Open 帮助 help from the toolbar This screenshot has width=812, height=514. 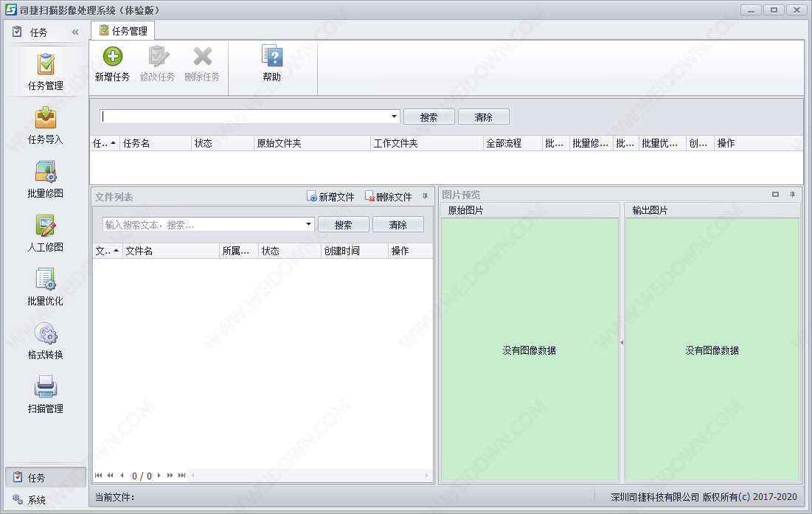pyautogui.click(x=271, y=58)
